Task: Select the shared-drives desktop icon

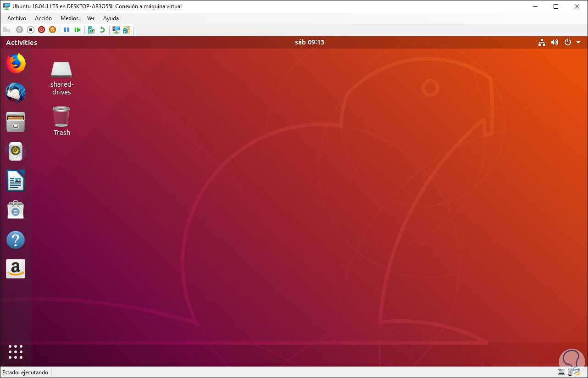Action: click(x=61, y=78)
